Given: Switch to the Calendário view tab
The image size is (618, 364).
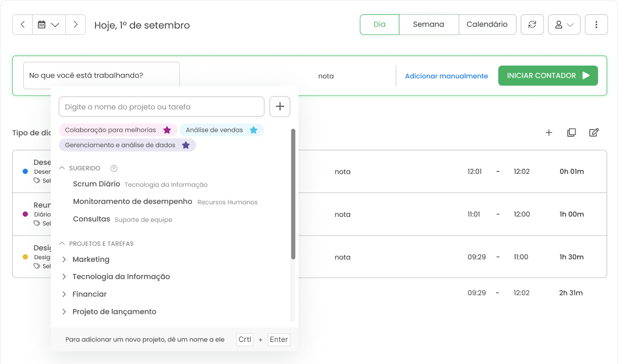Looking at the screenshot, I should (487, 25).
